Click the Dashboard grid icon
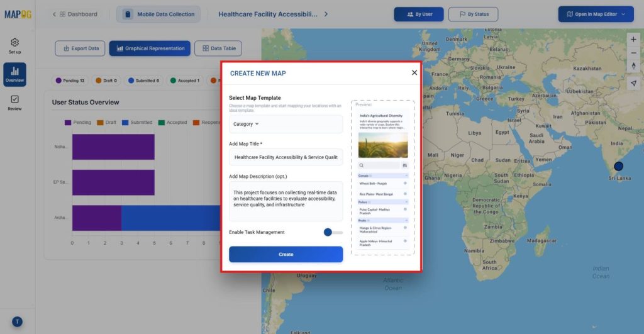The width and height of the screenshot is (644, 334). click(x=62, y=14)
